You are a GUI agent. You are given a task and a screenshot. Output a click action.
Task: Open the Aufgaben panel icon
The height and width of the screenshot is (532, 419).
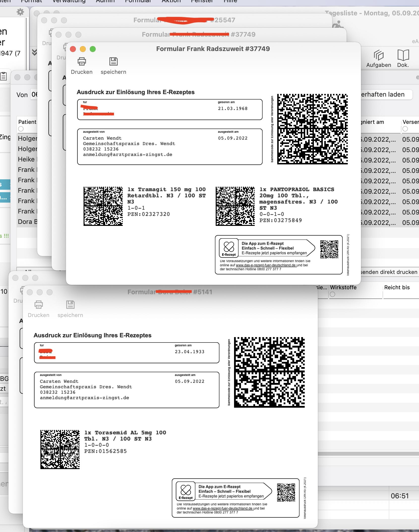(x=379, y=58)
